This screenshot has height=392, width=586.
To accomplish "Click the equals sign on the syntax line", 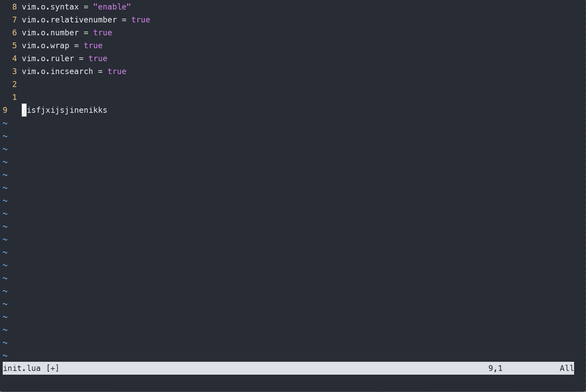I will coord(86,7).
